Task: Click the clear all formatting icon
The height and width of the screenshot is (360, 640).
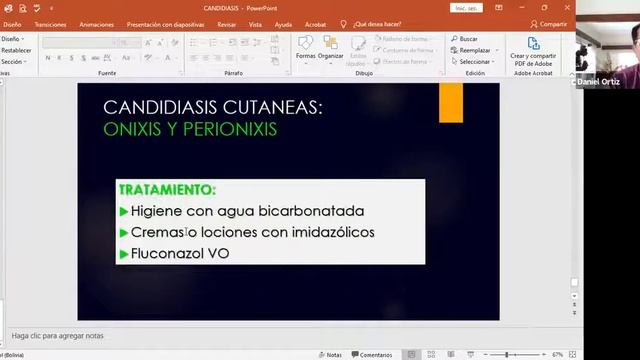Action: coord(174,42)
